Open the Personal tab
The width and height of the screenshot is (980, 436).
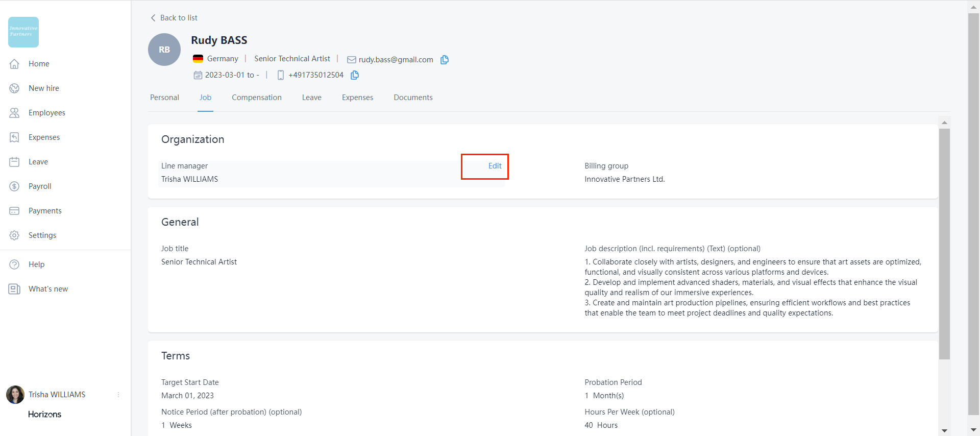coord(164,98)
